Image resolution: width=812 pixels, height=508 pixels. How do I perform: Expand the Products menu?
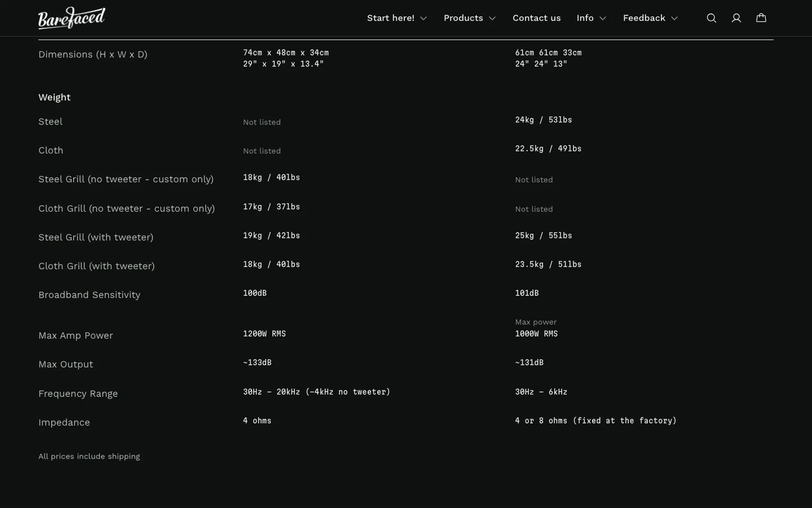[x=470, y=18]
